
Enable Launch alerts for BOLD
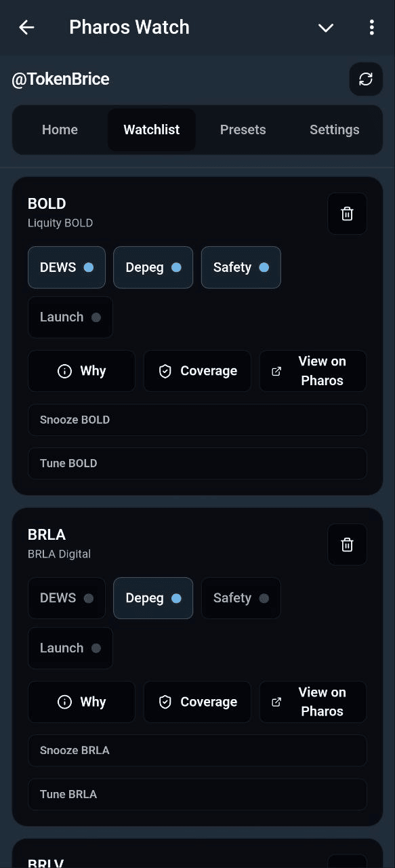click(70, 317)
